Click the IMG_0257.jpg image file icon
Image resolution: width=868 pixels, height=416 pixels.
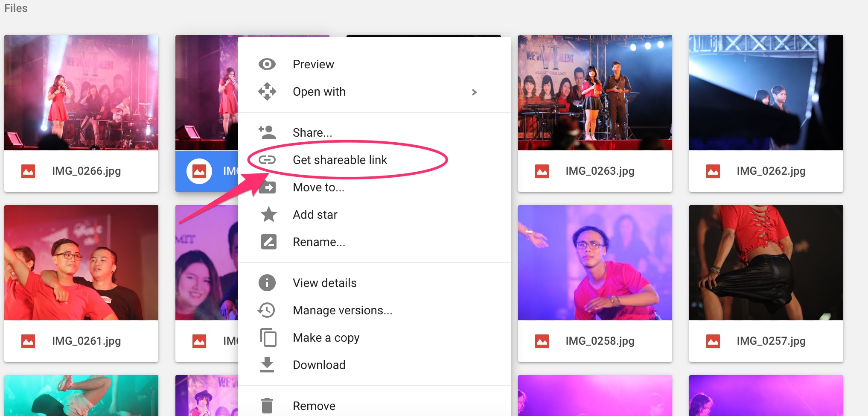pos(713,341)
